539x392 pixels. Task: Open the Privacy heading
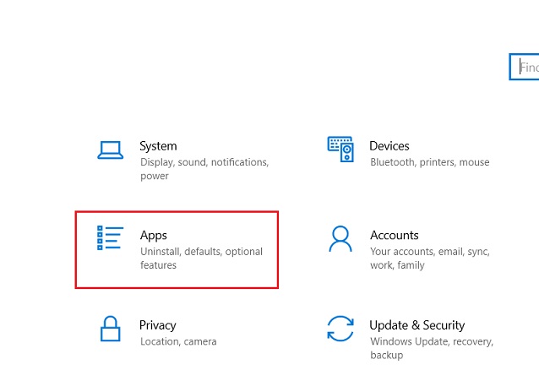point(158,325)
